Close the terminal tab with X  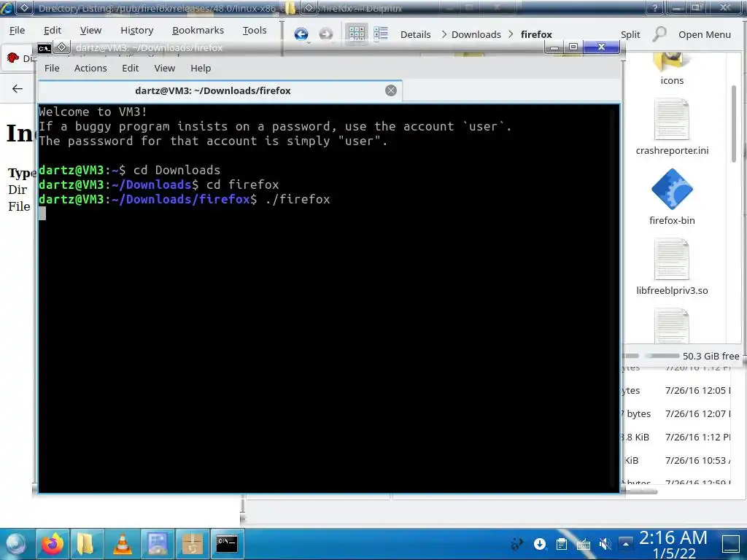[x=391, y=90]
